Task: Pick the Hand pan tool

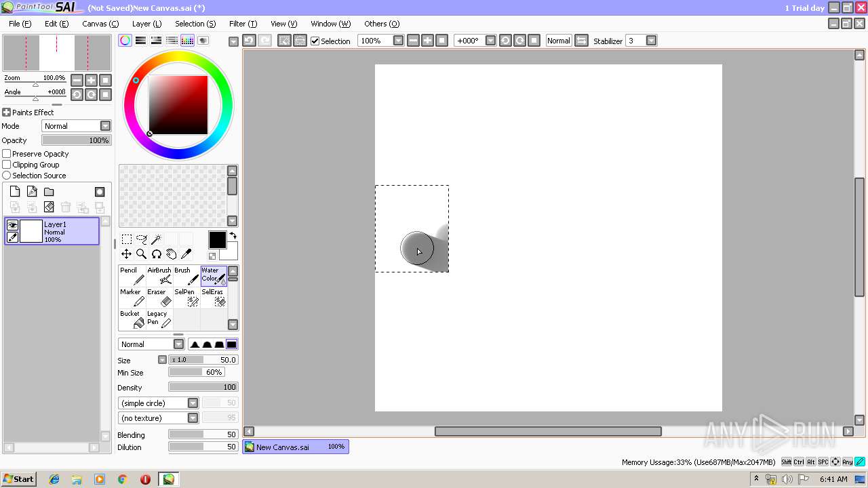Action: [x=172, y=254]
